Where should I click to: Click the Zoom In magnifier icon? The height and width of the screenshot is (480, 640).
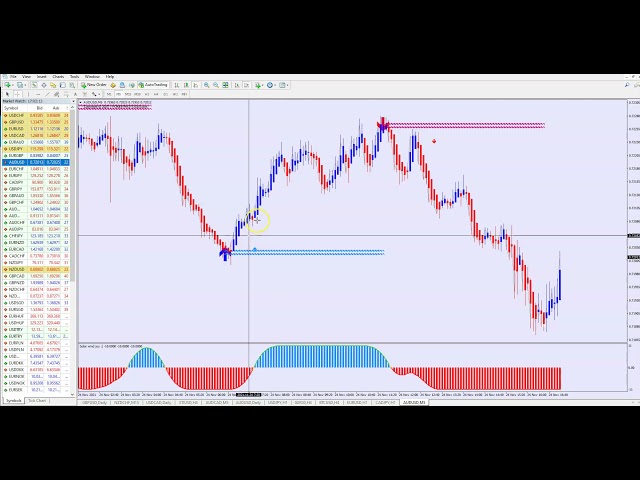point(206,85)
